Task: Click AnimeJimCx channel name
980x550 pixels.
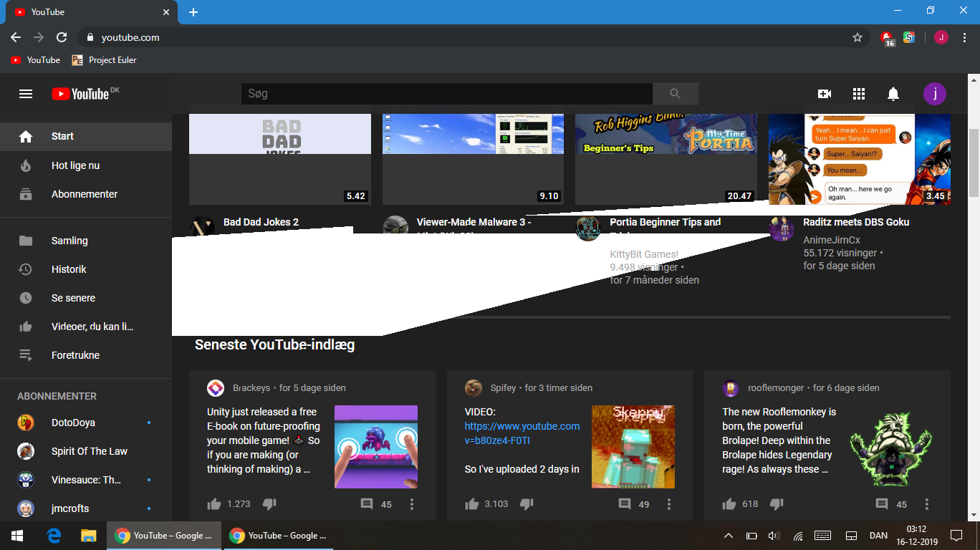Action: click(832, 240)
